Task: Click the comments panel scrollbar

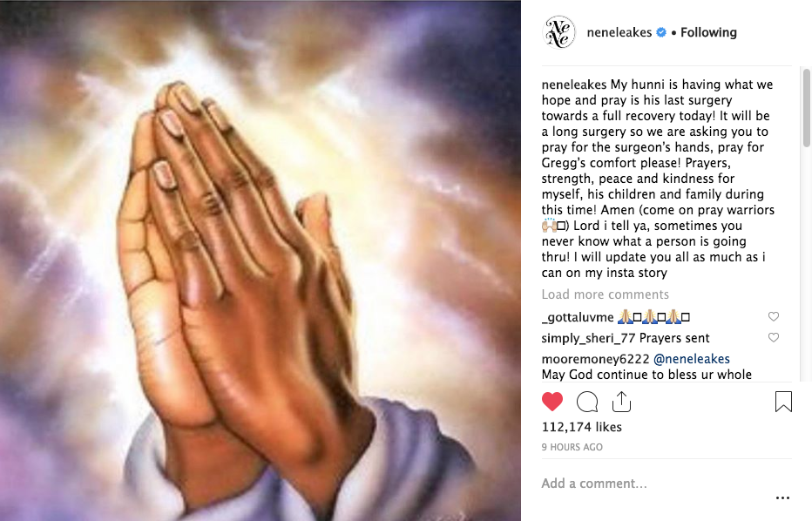Action: [x=806, y=108]
